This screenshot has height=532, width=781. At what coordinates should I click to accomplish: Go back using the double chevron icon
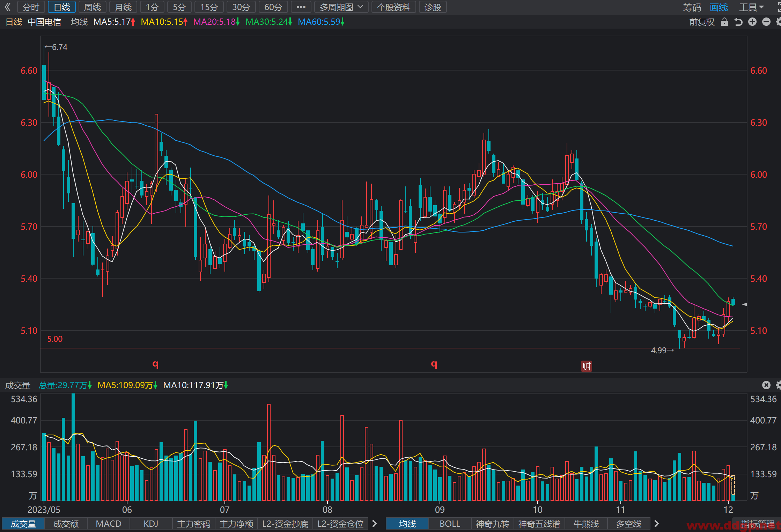click(x=8, y=7)
